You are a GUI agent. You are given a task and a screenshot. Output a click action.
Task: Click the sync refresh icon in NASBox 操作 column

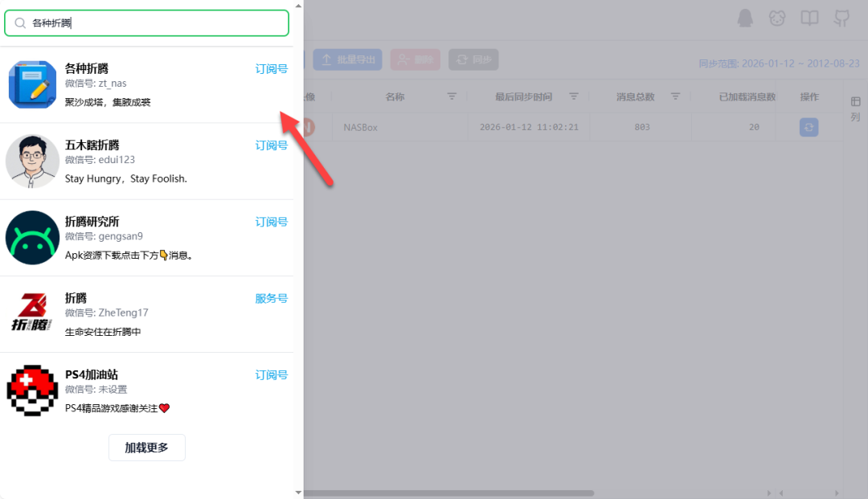point(809,127)
